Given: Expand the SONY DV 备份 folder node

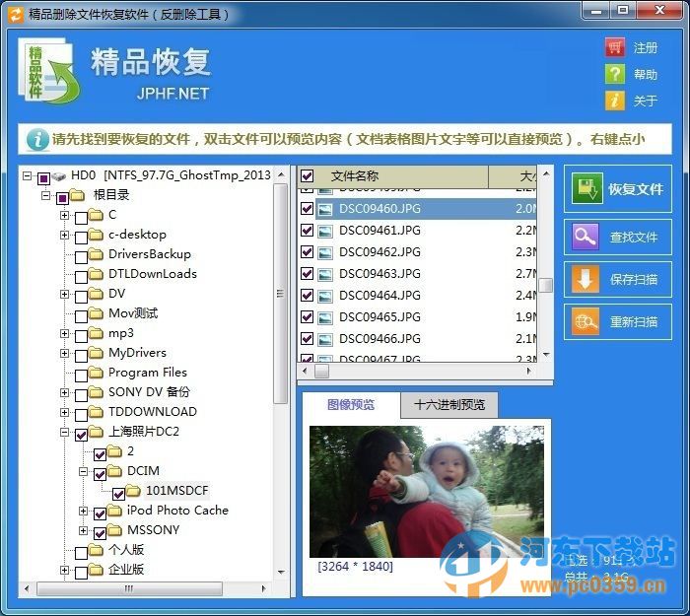Looking at the screenshot, I should (65, 392).
